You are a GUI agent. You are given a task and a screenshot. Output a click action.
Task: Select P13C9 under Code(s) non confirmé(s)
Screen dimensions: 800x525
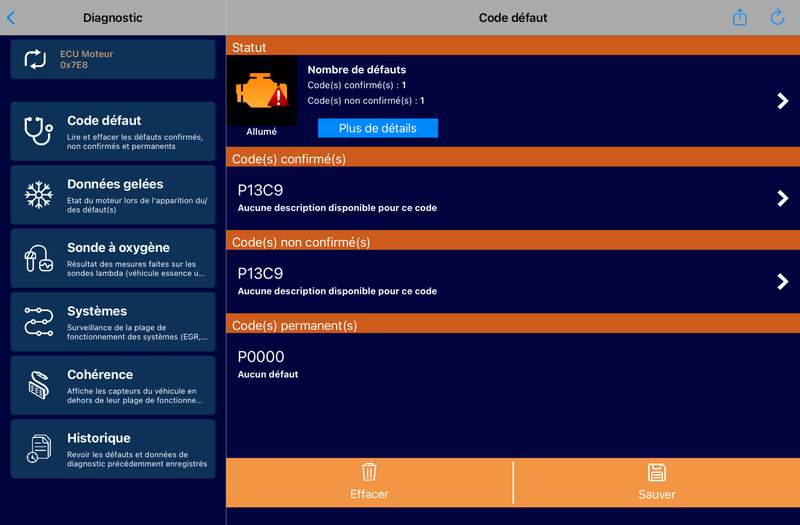513,281
